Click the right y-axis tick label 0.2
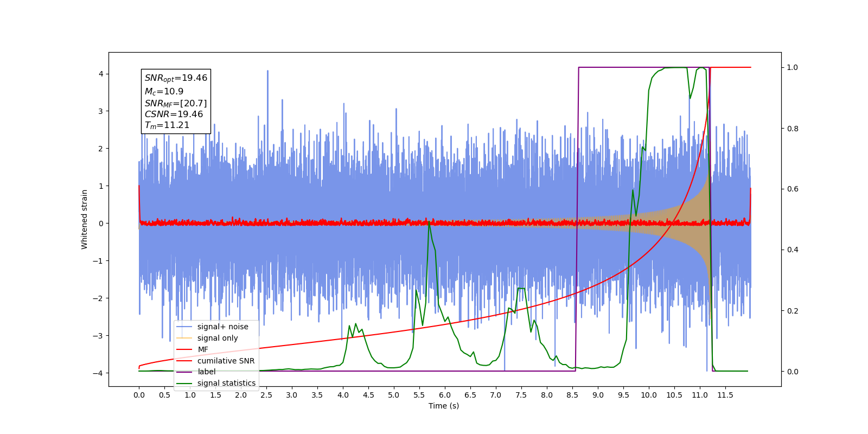The height and width of the screenshot is (434, 868). point(793,311)
